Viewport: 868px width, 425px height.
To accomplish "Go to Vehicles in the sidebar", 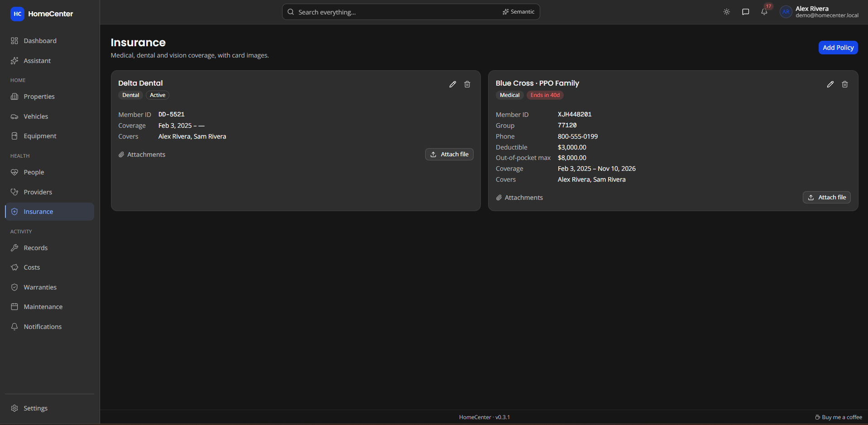I will 50,116.
